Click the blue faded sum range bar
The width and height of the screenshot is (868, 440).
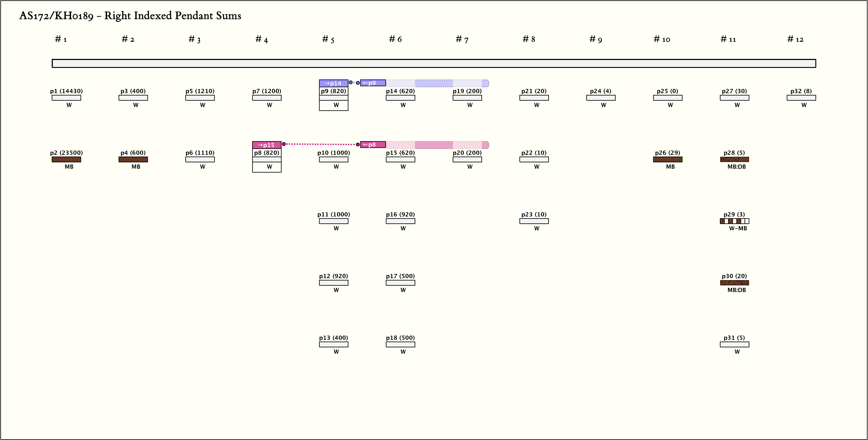(437, 83)
